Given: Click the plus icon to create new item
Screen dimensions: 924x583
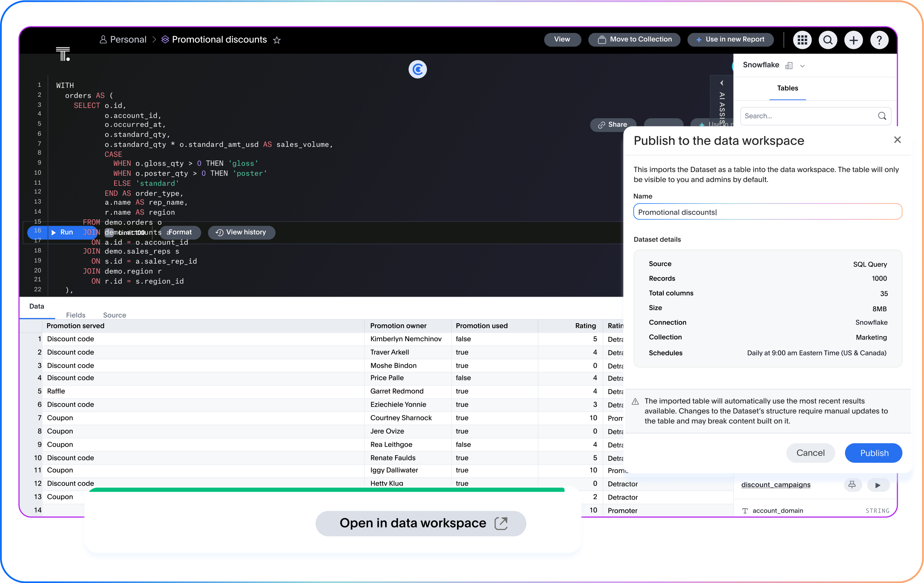Looking at the screenshot, I should [854, 40].
